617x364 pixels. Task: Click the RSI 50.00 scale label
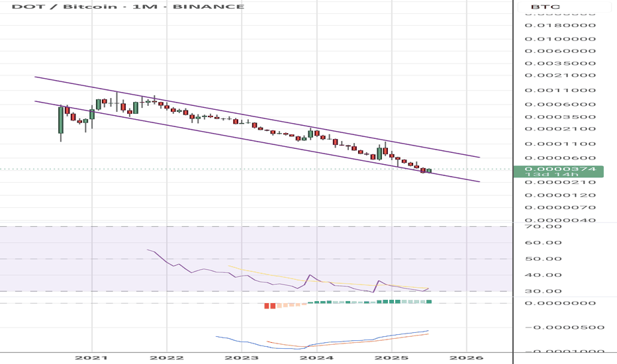(544, 259)
